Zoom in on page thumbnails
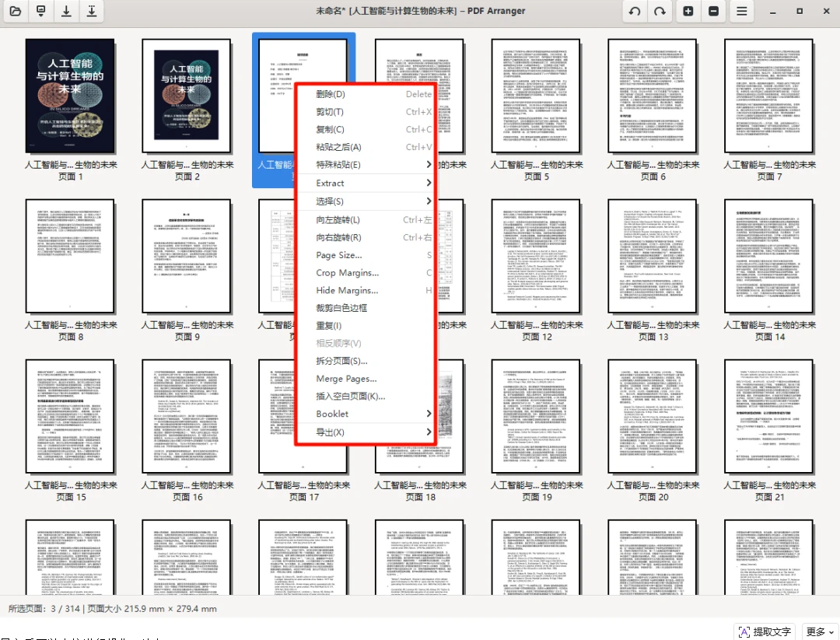Screen dimensions: 840x640 click(688, 11)
